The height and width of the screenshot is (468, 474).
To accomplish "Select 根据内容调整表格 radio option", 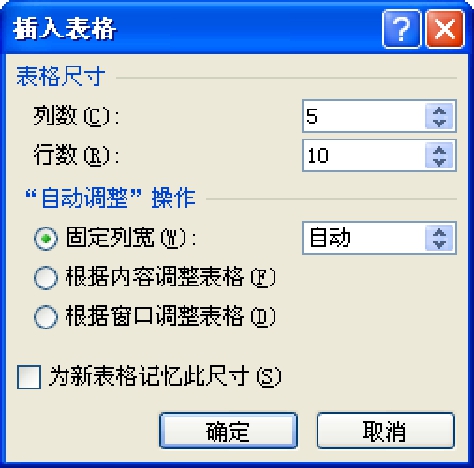I will 46,277.
